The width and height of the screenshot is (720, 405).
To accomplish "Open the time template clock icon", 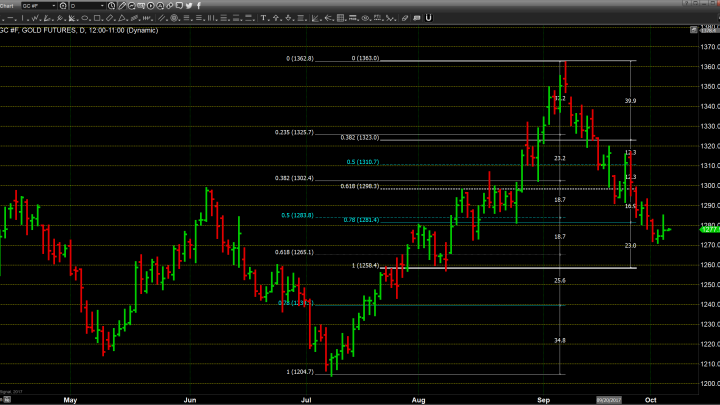I will (x=112, y=6).
